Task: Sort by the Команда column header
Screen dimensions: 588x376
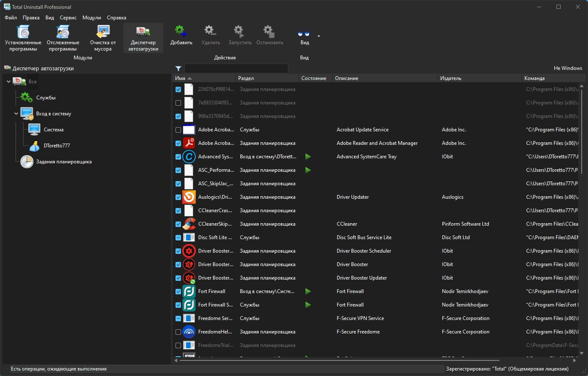Action: [x=553, y=78]
